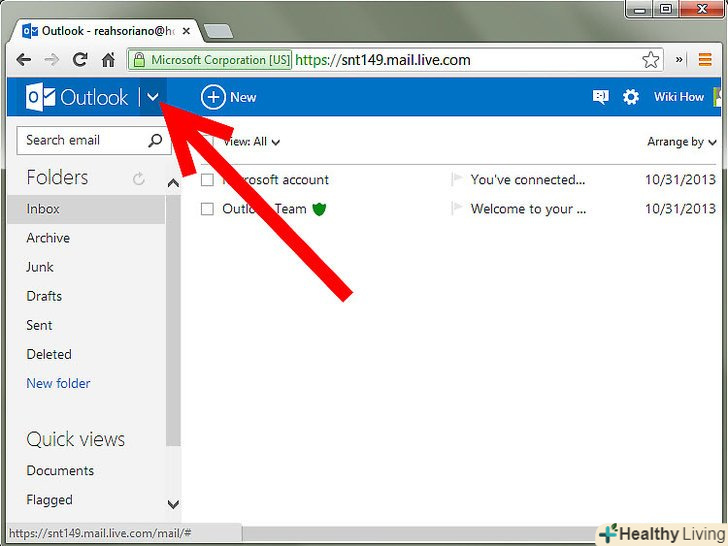Click the Search email field

click(x=93, y=140)
